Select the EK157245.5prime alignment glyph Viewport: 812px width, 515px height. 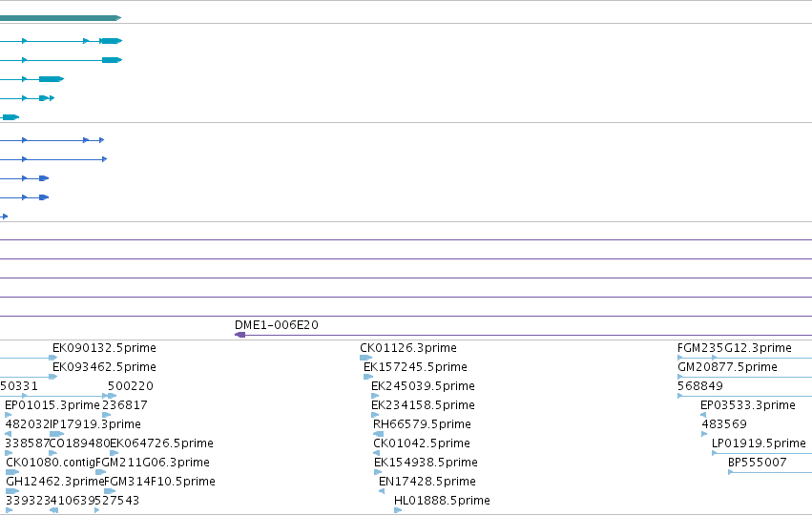coord(368,377)
